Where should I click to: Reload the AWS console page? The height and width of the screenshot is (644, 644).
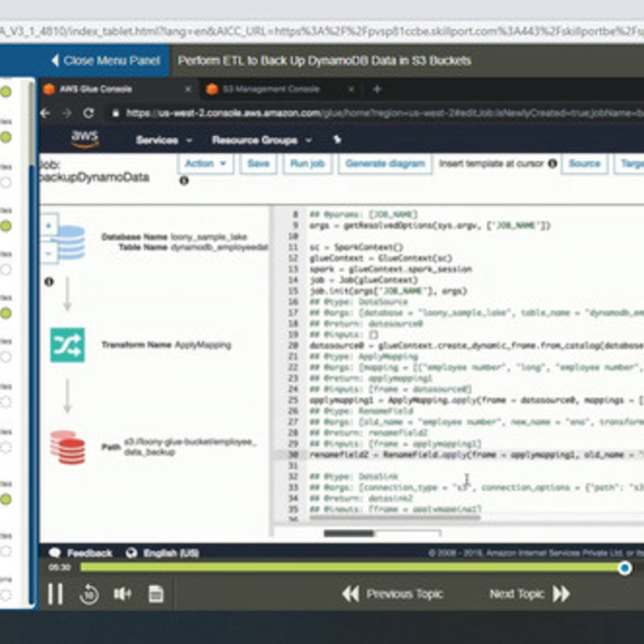(89, 113)
